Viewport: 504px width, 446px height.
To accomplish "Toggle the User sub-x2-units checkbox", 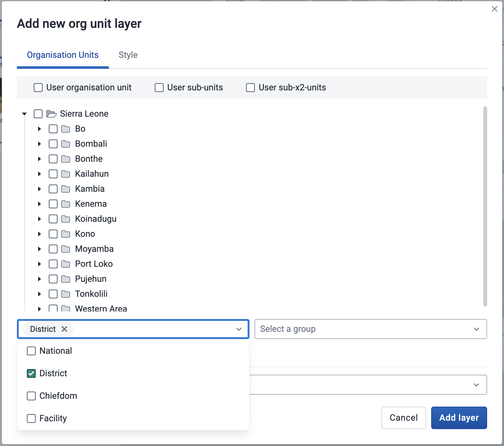I will [x=250, y=88].
